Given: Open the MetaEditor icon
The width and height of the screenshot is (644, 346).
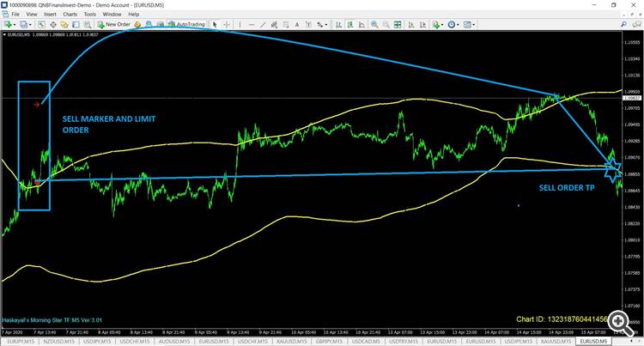Looking at the screenshot, I should [x=137, y=25].
